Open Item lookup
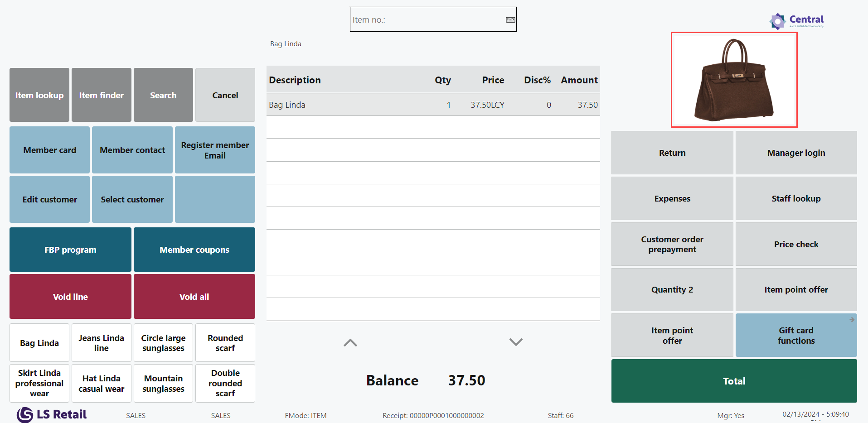Screen dimensions: 868x423 point(39,95)
